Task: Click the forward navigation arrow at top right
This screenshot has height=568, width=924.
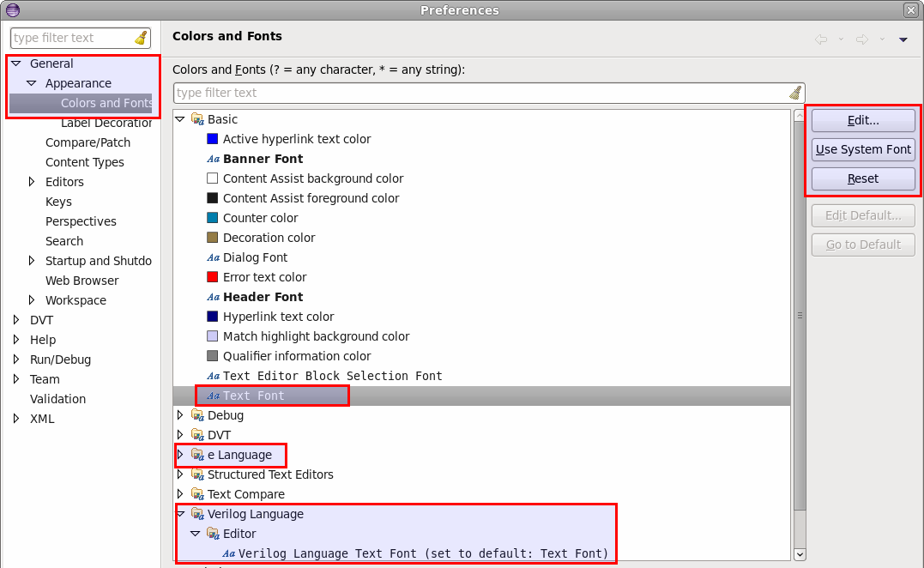Action: pos(861,39)
